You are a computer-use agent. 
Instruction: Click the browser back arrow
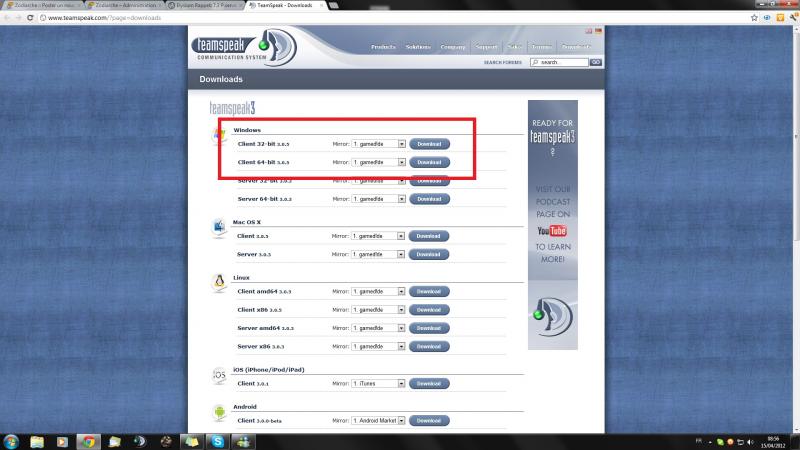[x=7, y=18]
